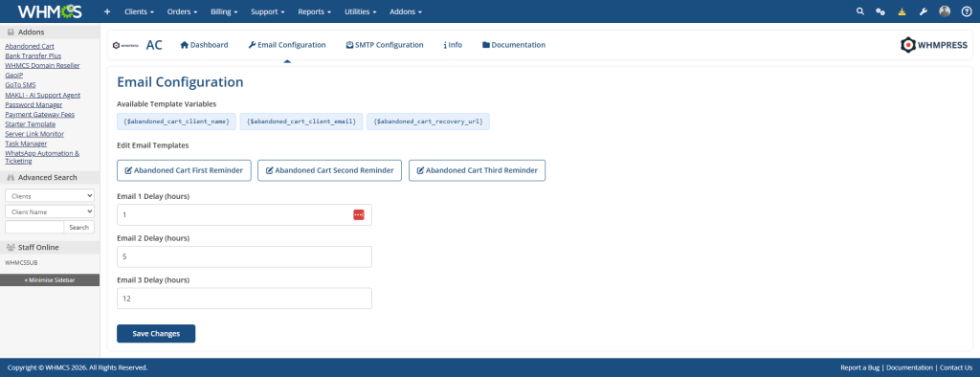Click Save Changes button
The width and height of the screenshot is (980, 377).
tap(156, 334)
